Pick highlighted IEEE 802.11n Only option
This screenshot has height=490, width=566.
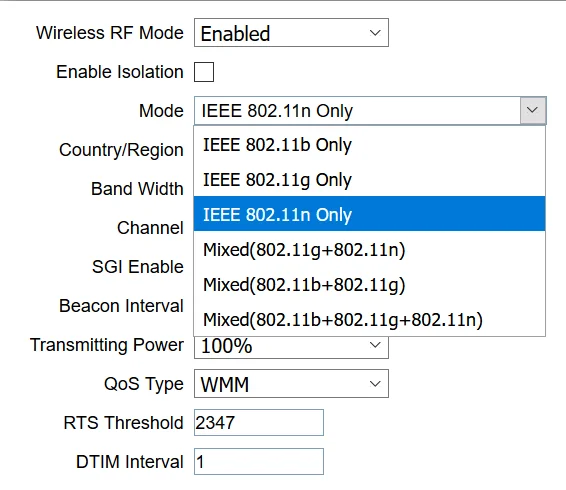369,214
